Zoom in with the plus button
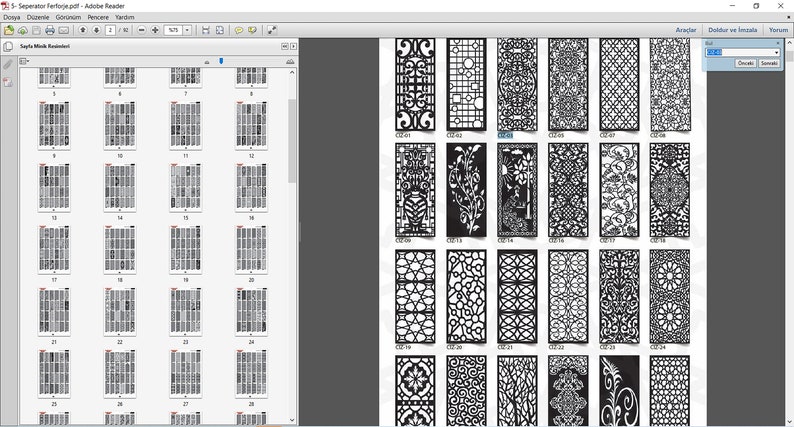 (155, 30)
